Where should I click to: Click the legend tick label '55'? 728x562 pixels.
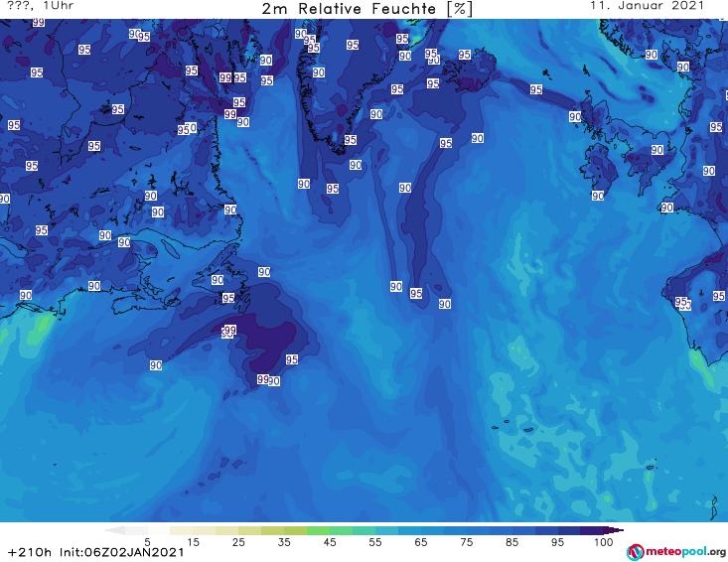pyautogui.click(x=375, y=542)
